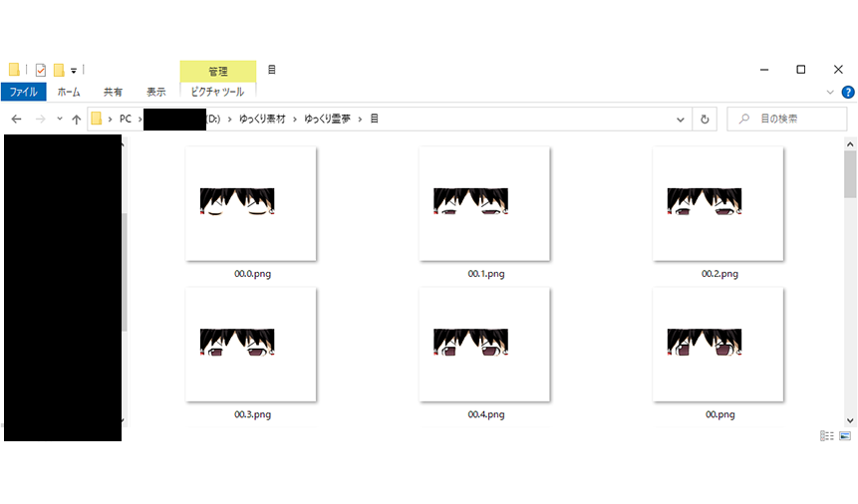Click the new folder quick access icon
Image resolution: width=858 pixels, height=504 pixels.
point(59,70)
